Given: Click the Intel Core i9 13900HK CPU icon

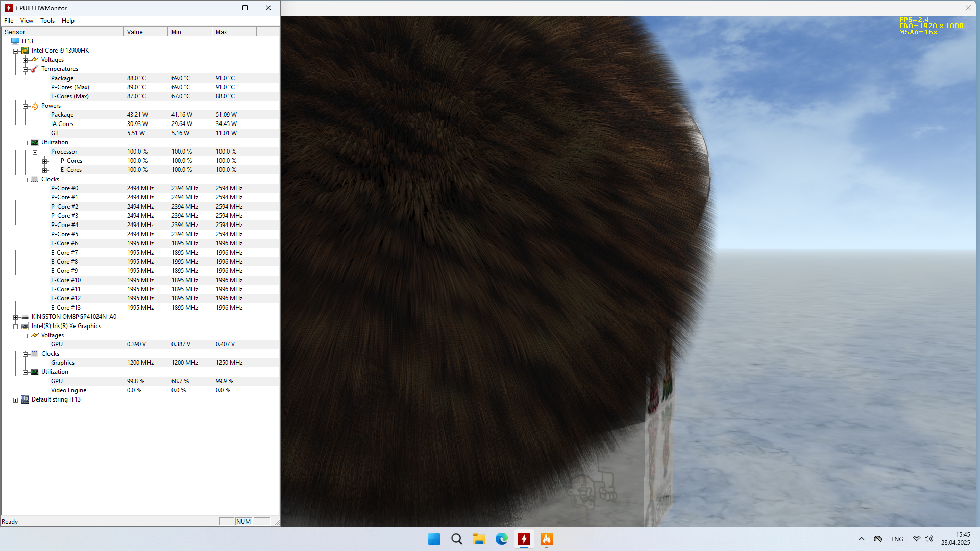Looking at the screenshot, I should coord(25,51).
